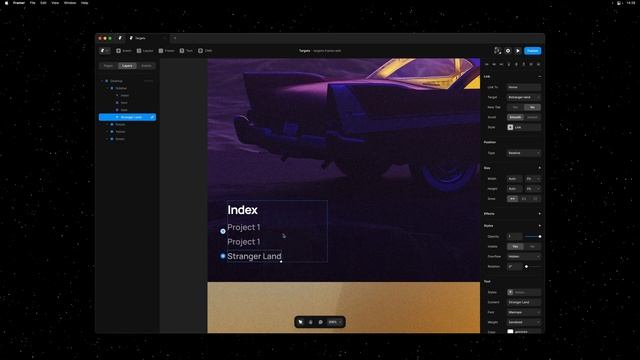Click the Link To field

tap(524, 87)
